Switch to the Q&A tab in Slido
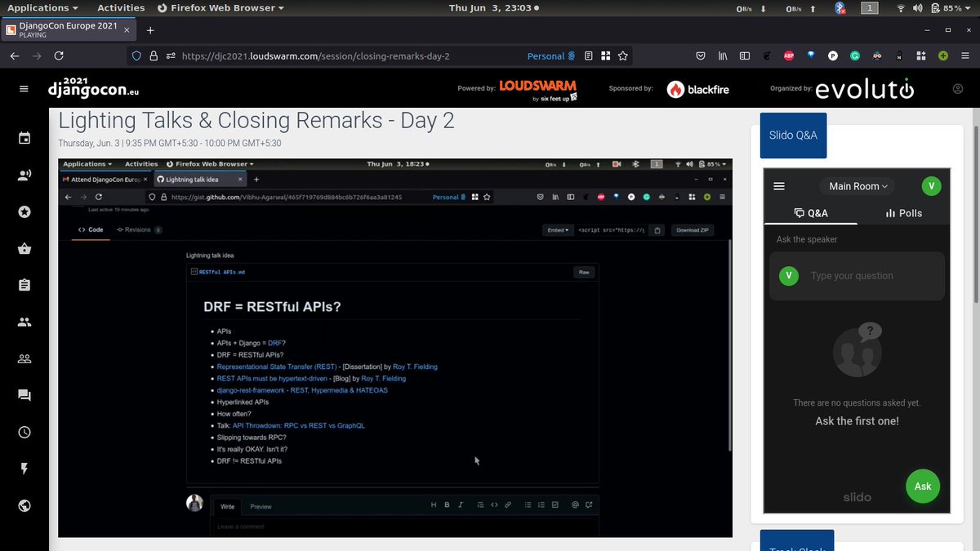Image resolution: width=980 pixels, height=551 pixels. point(811,213)
